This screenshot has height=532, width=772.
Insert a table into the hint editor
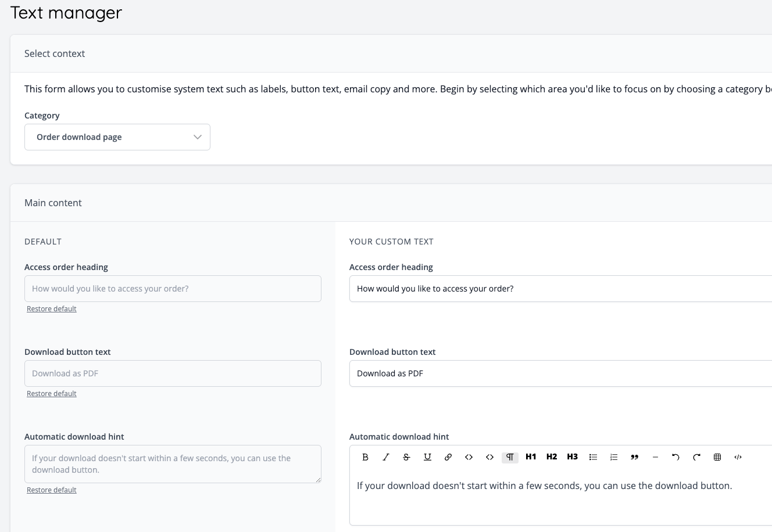pos(717,457)
